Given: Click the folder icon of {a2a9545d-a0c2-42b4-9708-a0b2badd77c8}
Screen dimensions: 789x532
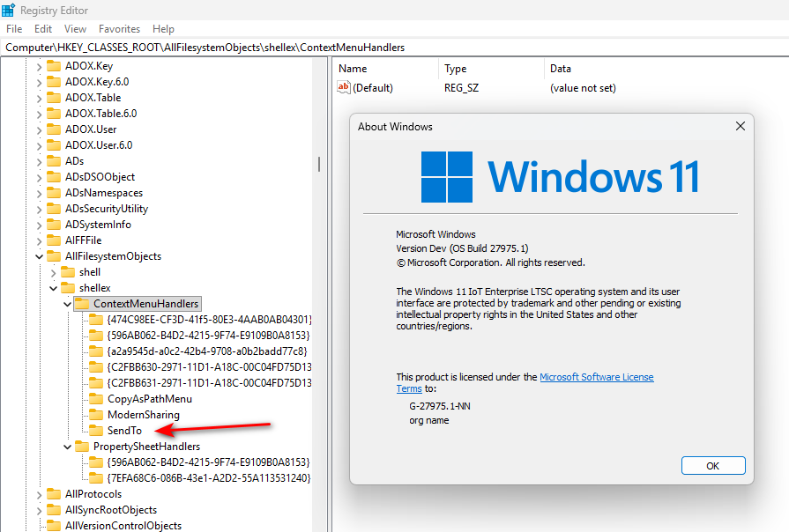Looking at the screenshot, I should [x=96, y=351].
